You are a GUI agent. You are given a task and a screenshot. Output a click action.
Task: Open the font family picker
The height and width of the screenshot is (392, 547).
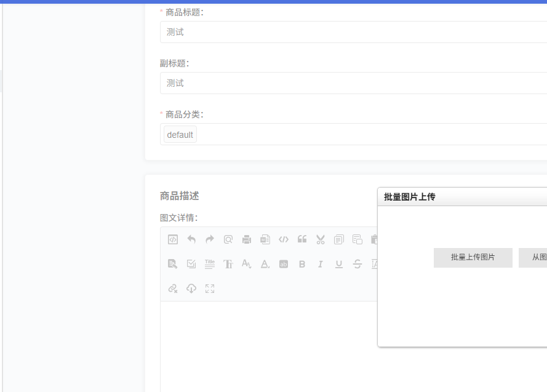coord(228,264)
